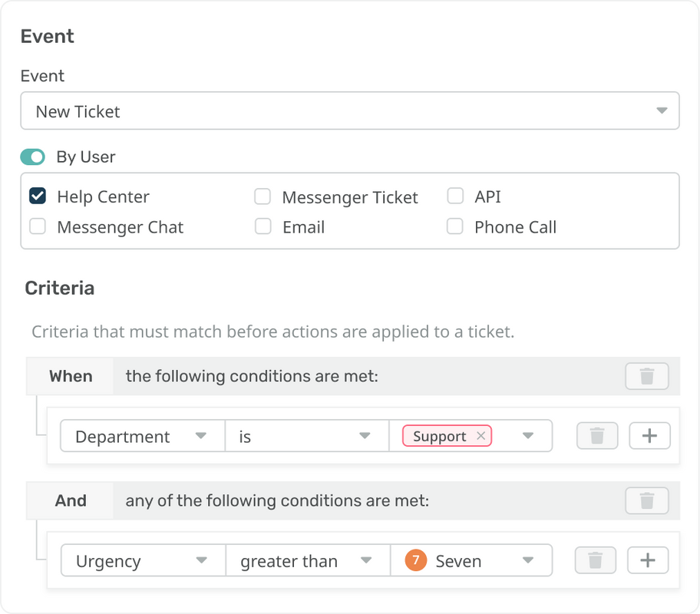
Task: Remove the Urgency condition row
Action: [x=597, y=560]
